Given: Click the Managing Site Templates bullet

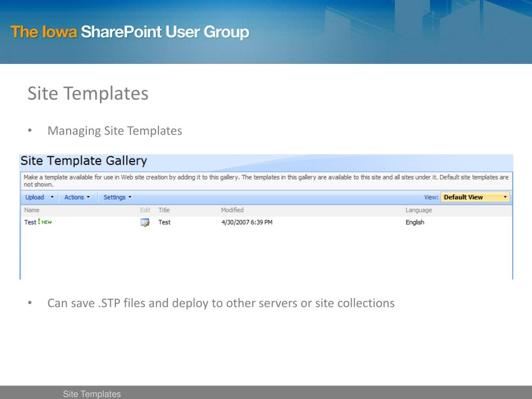Looking at the screenshot, I should pyautogui.click(x=115, y=130).
